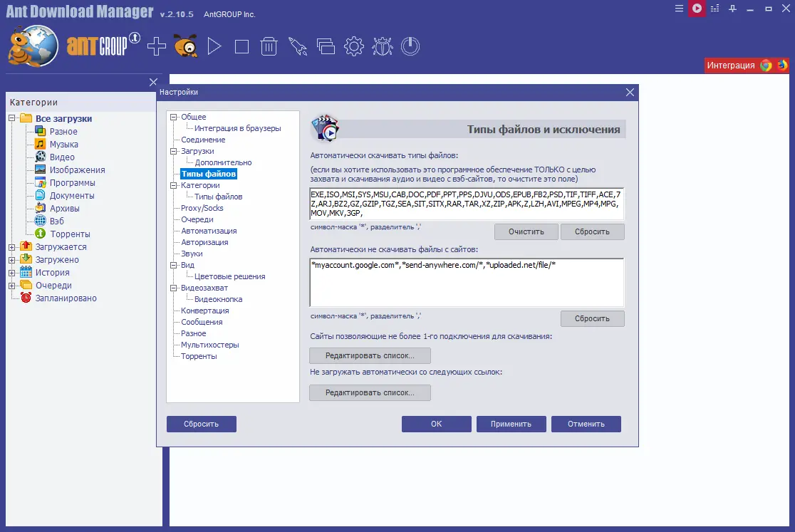Open the Цветовые решения settings page
The height and width of the screenshot is (532, 795).
(x=229, y=276)
